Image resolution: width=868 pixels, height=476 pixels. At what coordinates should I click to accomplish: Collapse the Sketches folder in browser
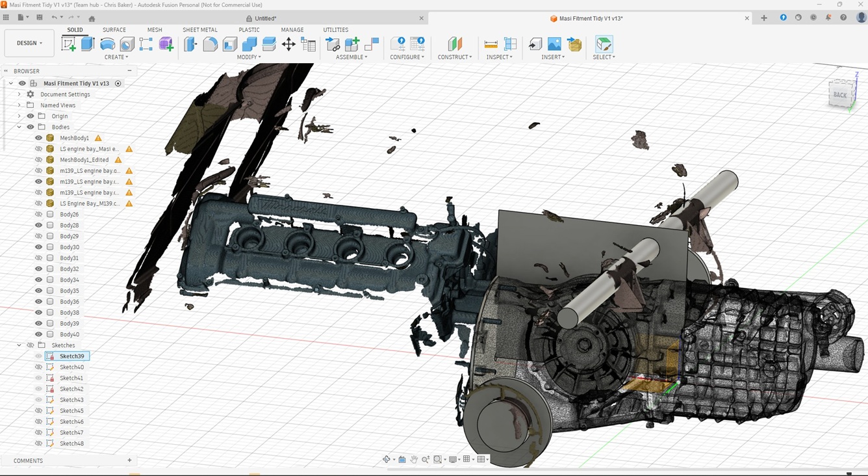pyautogui.click(x=19, y=345)
